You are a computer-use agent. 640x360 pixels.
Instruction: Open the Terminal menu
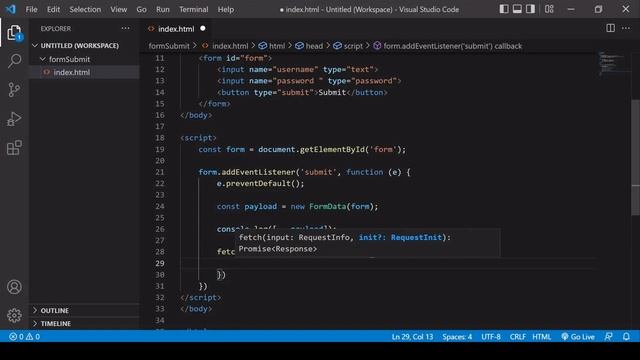pos(193,9)
